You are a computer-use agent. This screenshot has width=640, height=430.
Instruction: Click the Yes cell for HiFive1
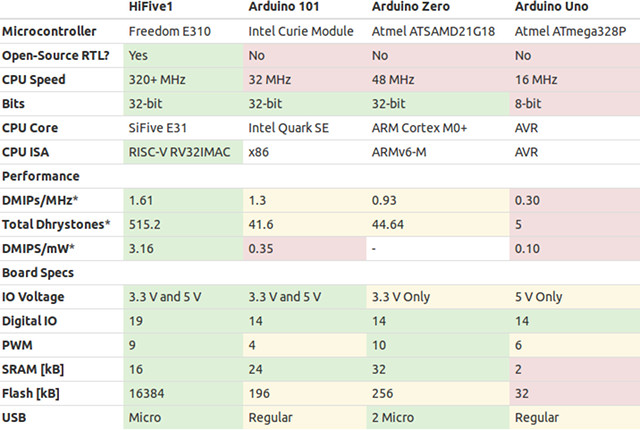pyautogui.click(x=183, y=55)
